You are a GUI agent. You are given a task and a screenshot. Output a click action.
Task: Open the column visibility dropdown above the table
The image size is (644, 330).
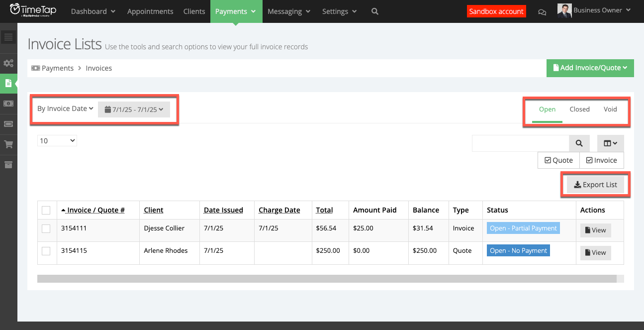point(610,143)
